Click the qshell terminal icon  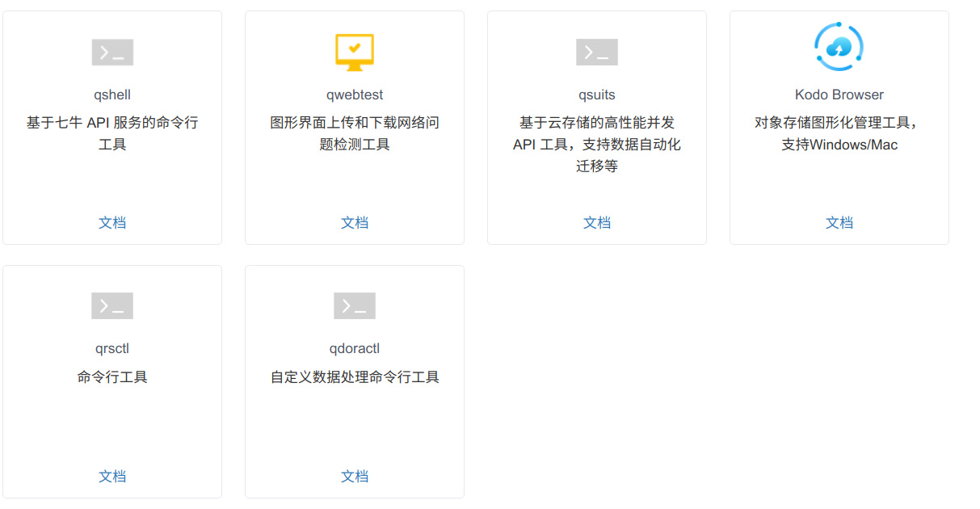click(112, 53)
